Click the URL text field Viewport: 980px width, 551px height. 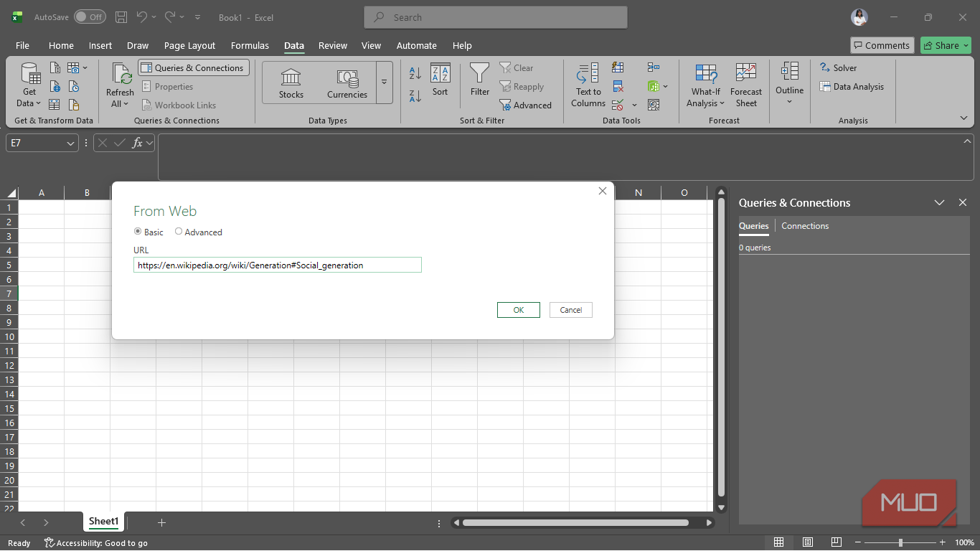(278, 265)
